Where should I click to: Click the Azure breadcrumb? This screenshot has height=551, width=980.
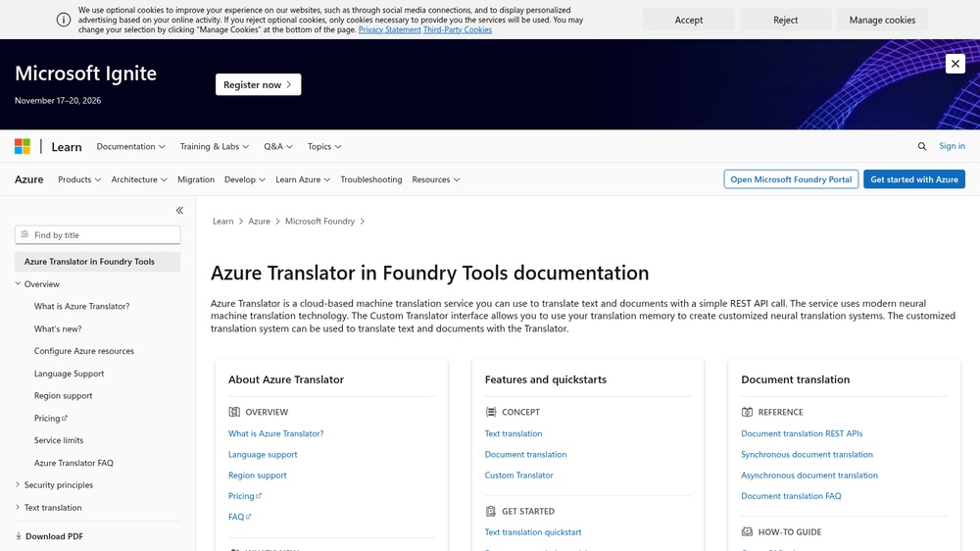(x=260, y=222)
